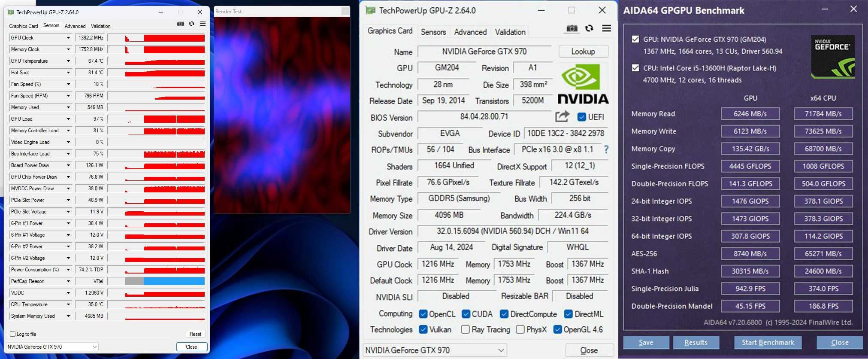Click the GeForce logo in the AIDA64 benchmark window
The width and height of the screenshot is (868, 359).
click(833, 57)
